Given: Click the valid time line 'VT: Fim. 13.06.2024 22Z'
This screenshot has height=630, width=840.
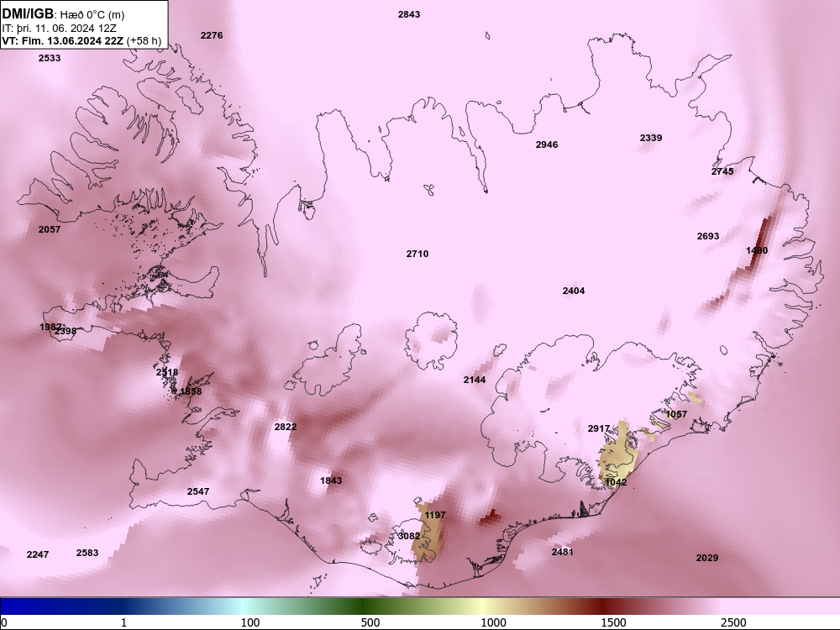Looking at the screenshot, I should (63, 40).
